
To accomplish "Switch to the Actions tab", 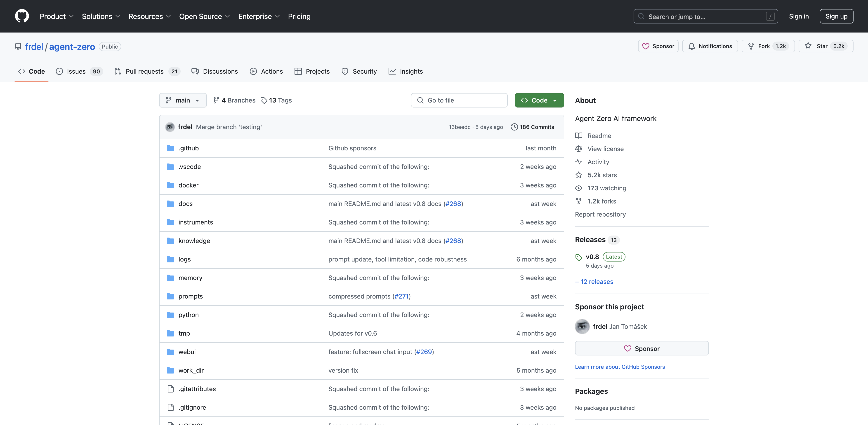I will pos(266,71).
